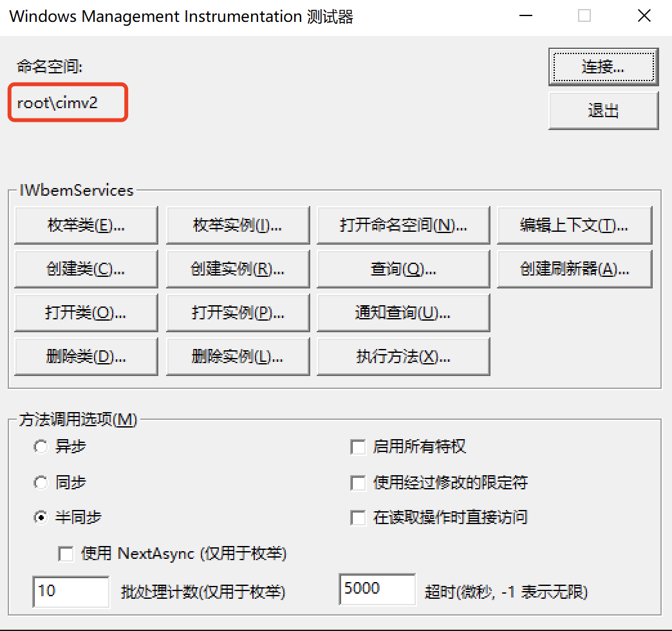Viewport: 672px width, 631px height.
Task: Click 创建实例(R)... button
Action: pyautogui.click(x=238, y=268)
